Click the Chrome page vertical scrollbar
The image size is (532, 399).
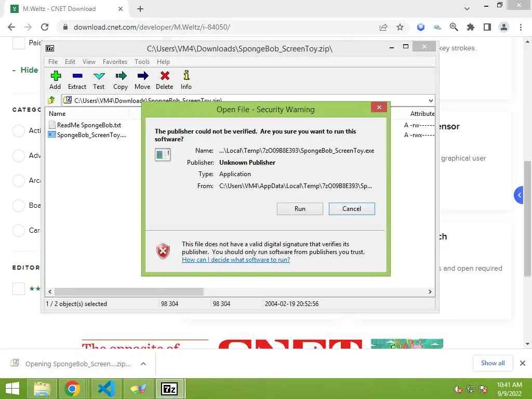(527, 218)
